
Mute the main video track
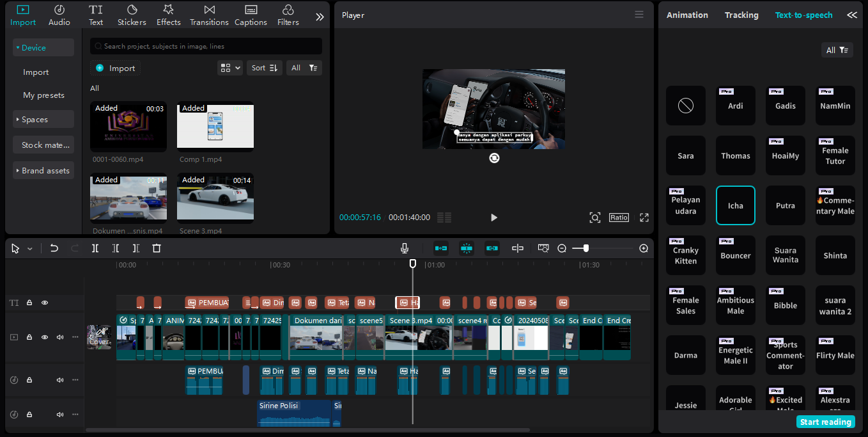point(60,337)
